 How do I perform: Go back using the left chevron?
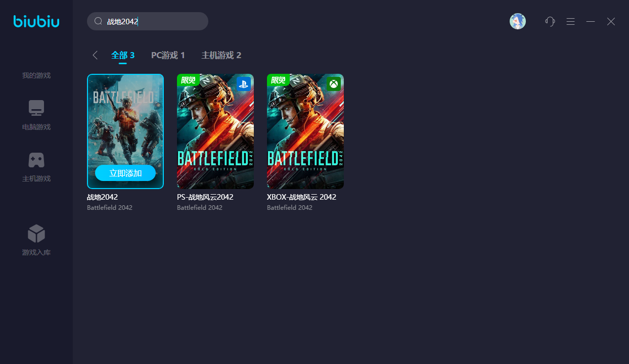coord(95,55)
